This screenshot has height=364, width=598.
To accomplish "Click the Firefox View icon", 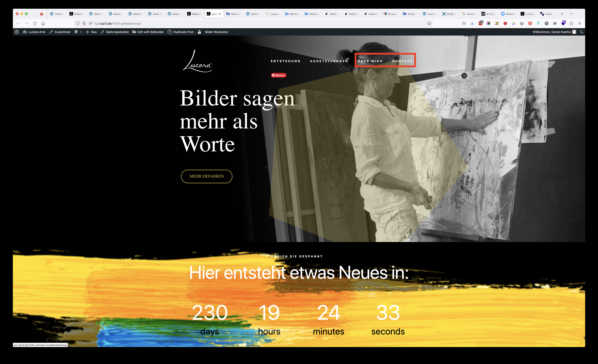I will pos(42,14).
